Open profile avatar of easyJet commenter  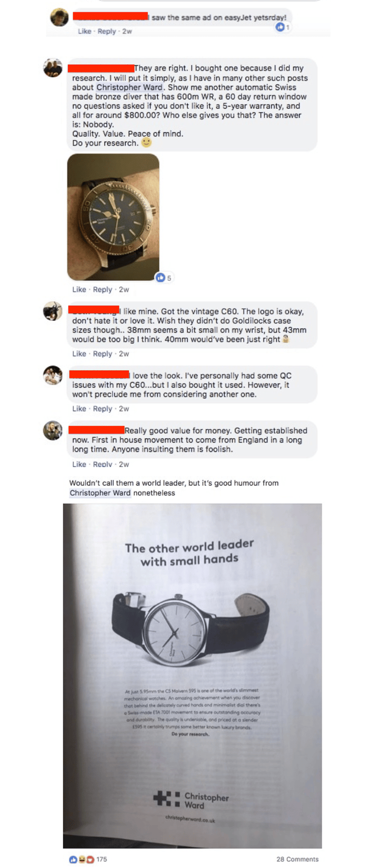pyautogui.click(x=60, y=17)
